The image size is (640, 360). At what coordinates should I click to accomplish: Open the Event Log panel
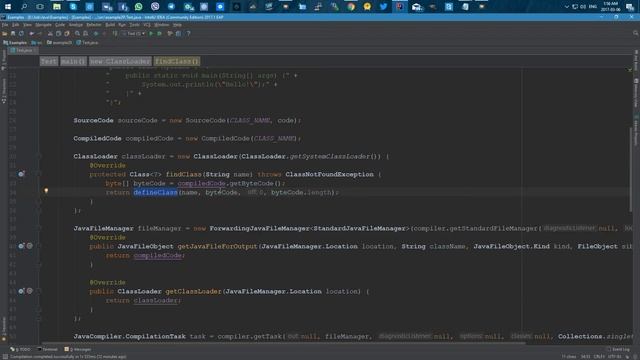coord(618,349)
